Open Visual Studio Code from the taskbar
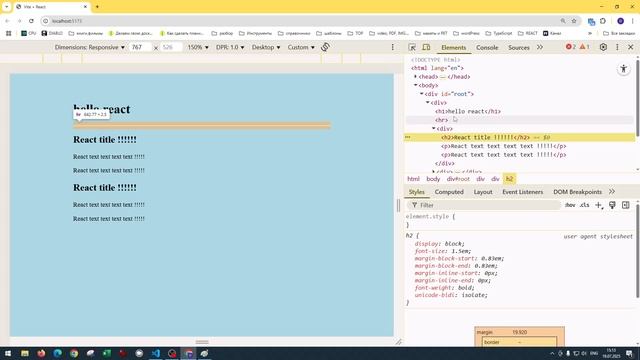Viewport: 640px width, 360px height. [156, 353]
